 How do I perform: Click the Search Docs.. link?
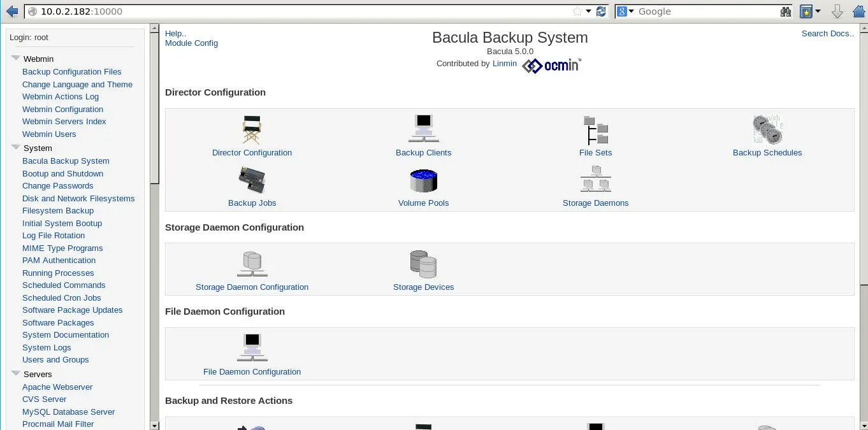[828, 34]
